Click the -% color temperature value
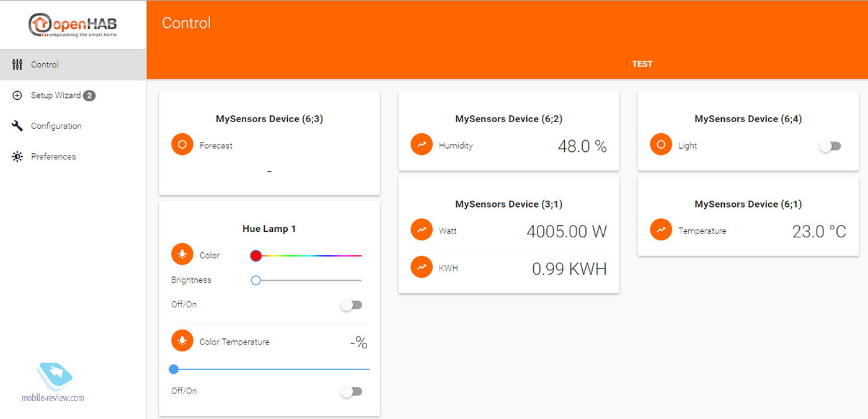Viewport: 868px width, 419px height. (358, 342)
